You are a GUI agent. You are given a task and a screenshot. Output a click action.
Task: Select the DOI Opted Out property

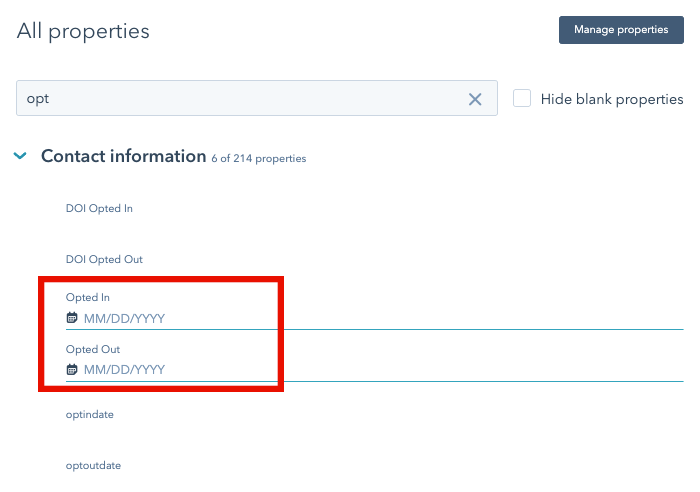[104, 259]
